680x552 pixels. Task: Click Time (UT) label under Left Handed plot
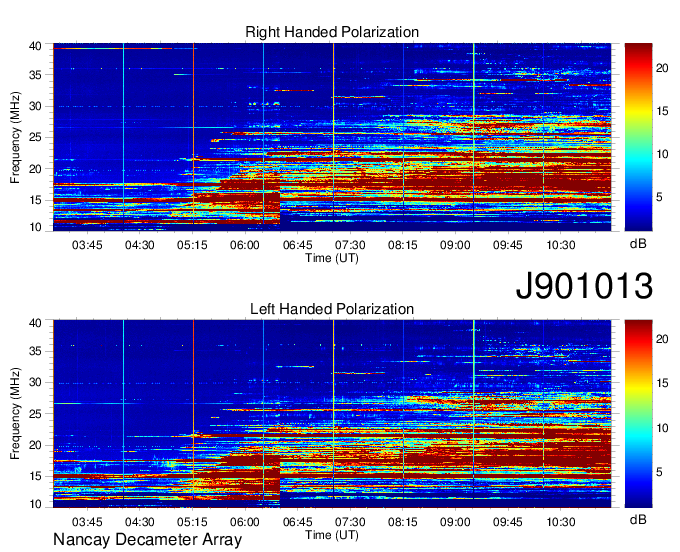tap(332, 535)
